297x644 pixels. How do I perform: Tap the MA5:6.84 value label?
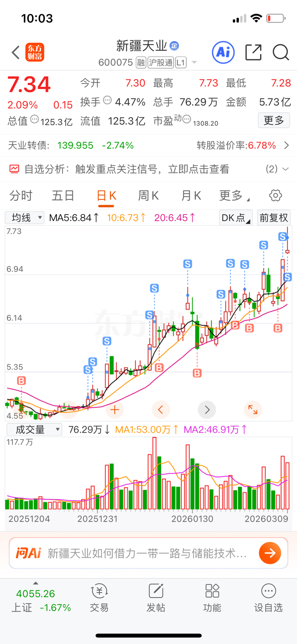point(74,218)
